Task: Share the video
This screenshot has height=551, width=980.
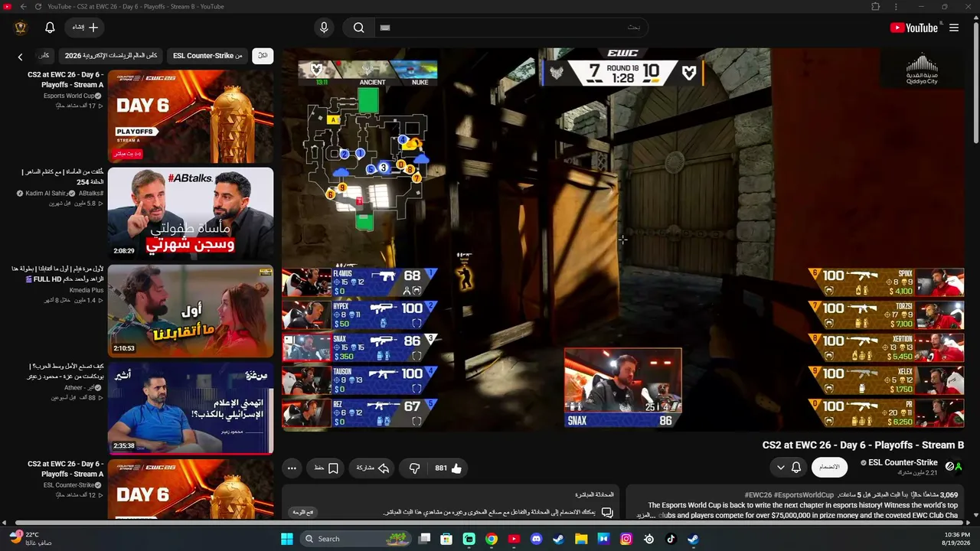Action: (373, 468)
